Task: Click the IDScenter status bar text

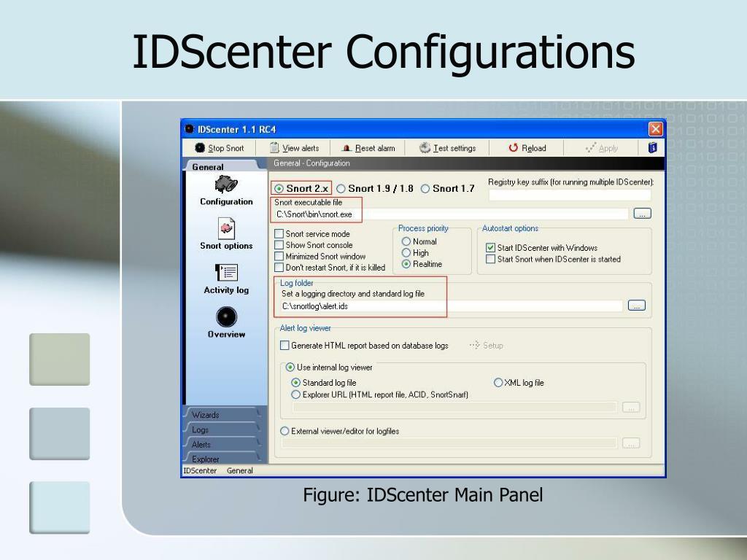Action: [x=200, y=470]
